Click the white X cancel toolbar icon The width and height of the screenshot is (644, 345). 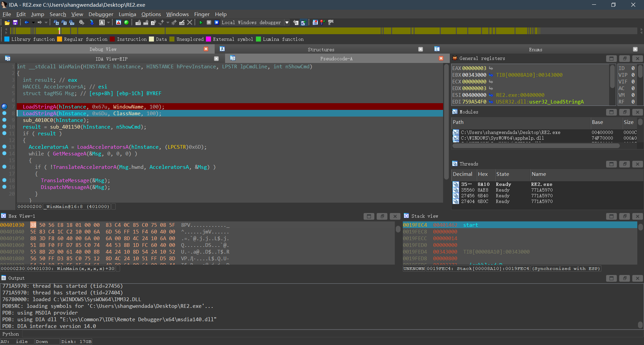190,22
